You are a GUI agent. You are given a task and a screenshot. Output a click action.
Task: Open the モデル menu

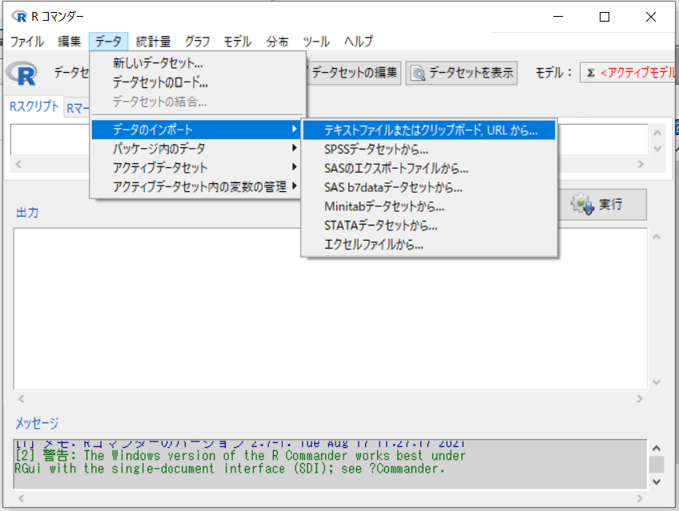pos(237,42)
